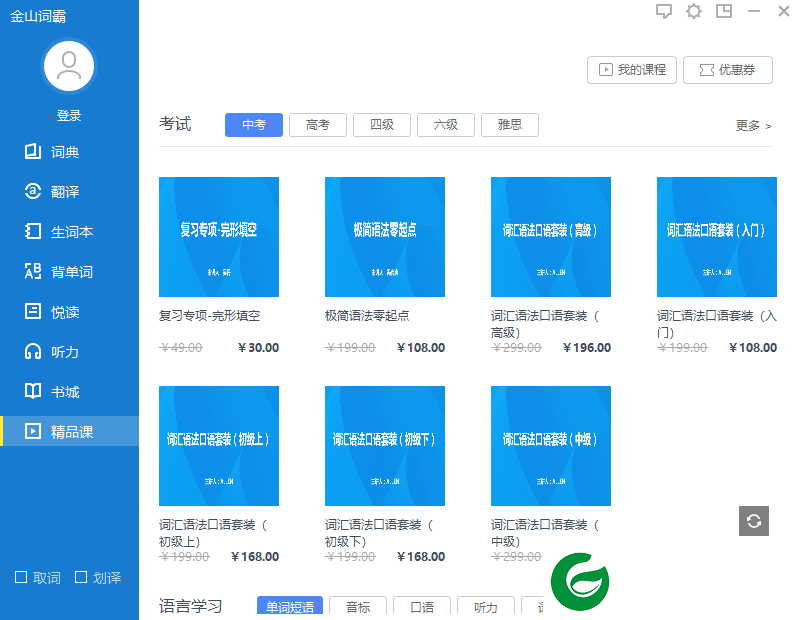Viewport: 793px width, 620px height.
Task: Open the 词典 dictionary section
Action: (x=69, y=152)
